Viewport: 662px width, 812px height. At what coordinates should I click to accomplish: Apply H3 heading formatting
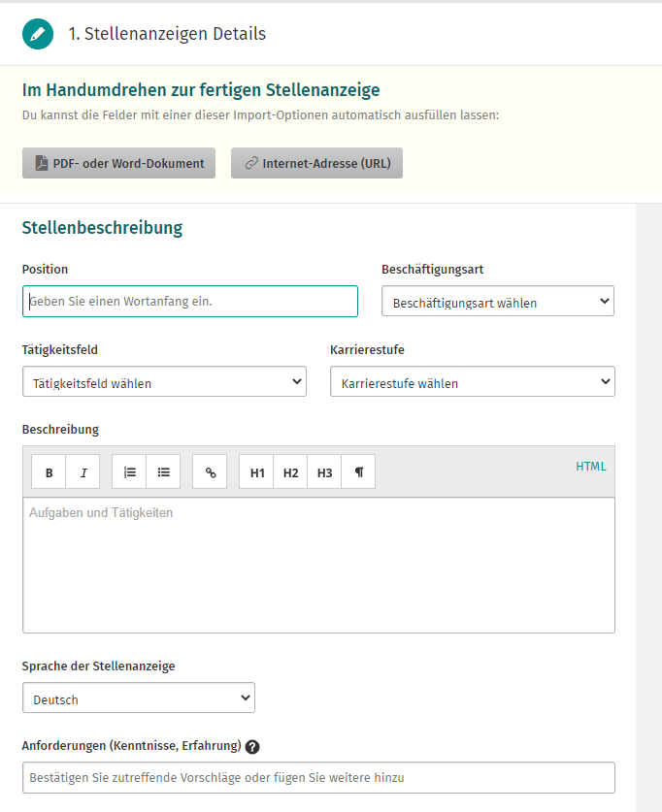[x=324, y=471]
